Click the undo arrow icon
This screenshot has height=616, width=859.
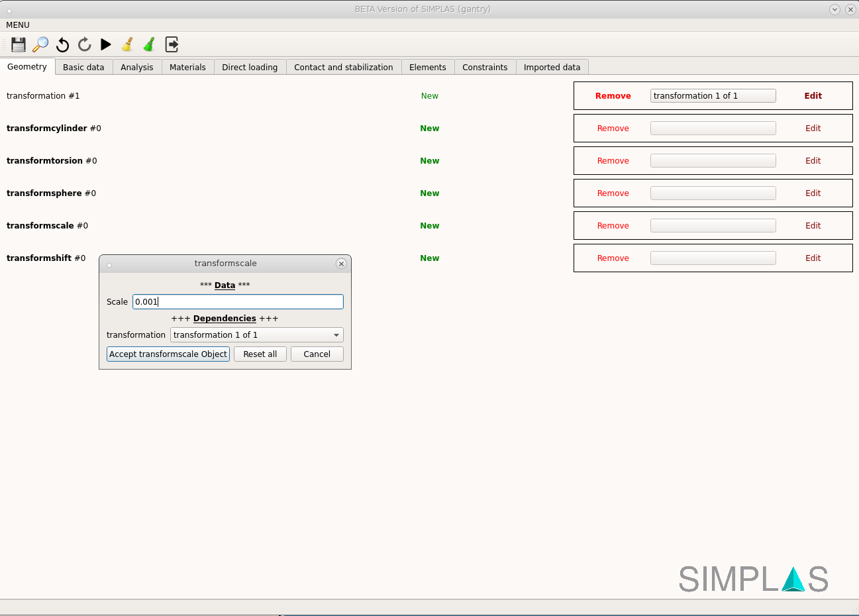coord(62,44)
